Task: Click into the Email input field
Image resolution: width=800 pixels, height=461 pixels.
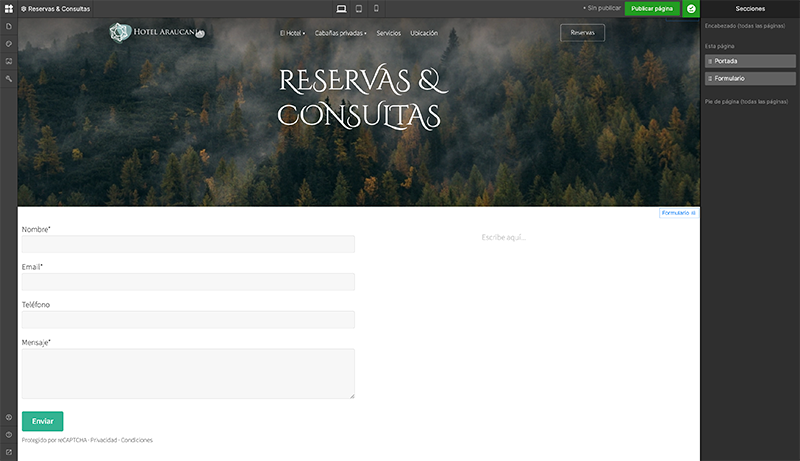Action: tap(188, 281)
